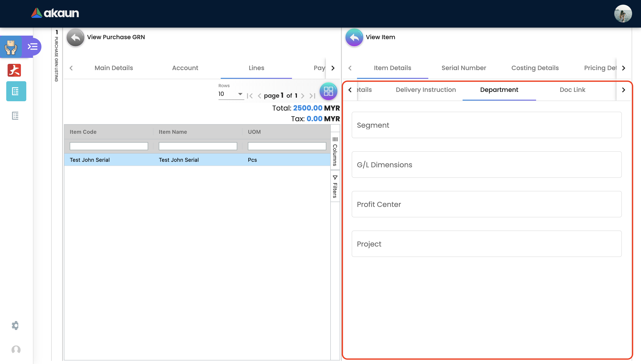Click the grid view toggle button
The width and height of the screenshot is (641, 364).
click(328, 91)
